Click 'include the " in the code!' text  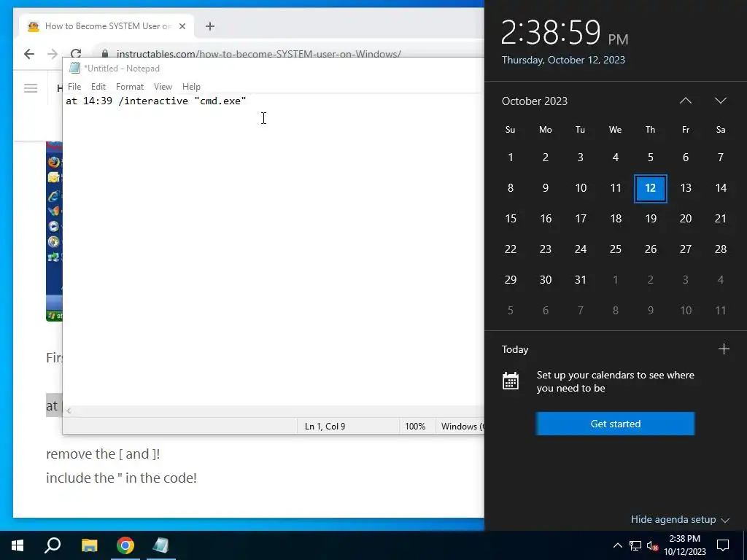click(122, 478)
